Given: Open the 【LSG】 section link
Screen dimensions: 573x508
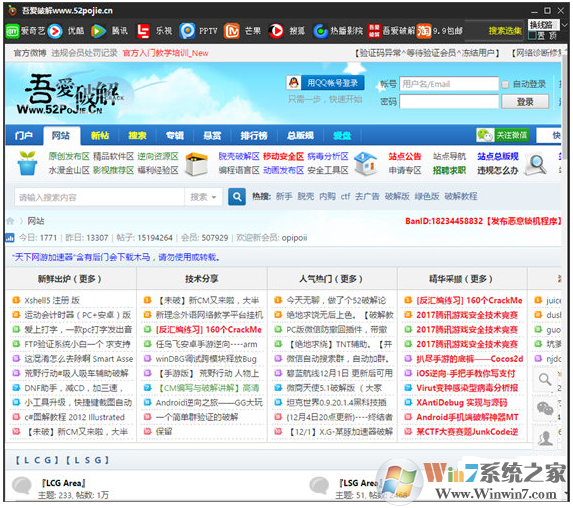Looking at the screenshot, I should click(87, 460).
